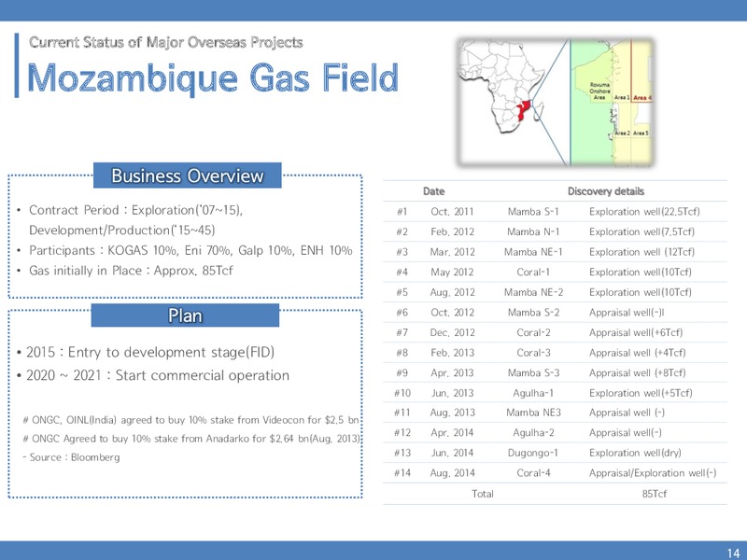Click the 'Mamba S-1' well name
Screen dimensions: 747x560
point(533,212)
